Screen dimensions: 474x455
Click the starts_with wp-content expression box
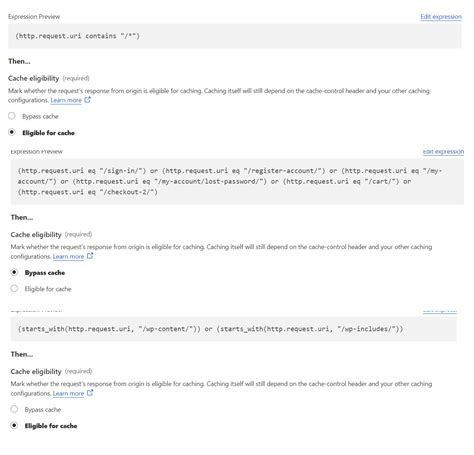pyautogui.click(x=233, y=329)
